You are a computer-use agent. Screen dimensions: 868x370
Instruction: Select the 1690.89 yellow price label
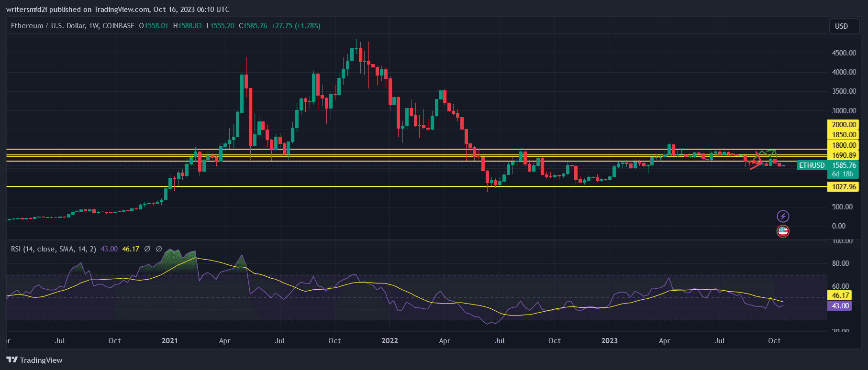tap(843, 155)
